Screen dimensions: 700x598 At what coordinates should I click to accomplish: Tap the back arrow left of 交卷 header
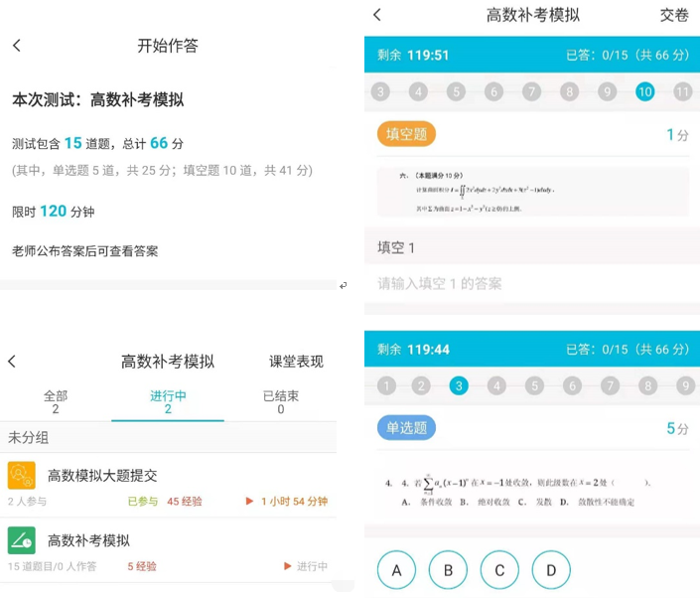(x=377, y=15)
